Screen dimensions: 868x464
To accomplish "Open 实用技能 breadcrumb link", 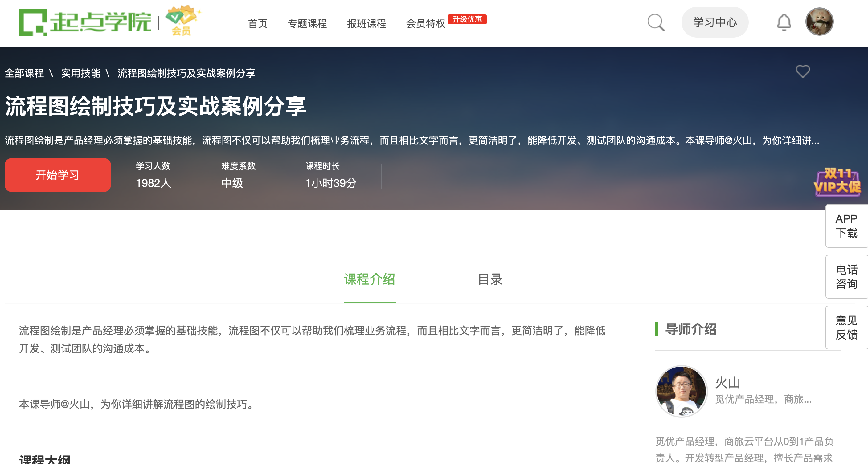I will coord(80,73).
